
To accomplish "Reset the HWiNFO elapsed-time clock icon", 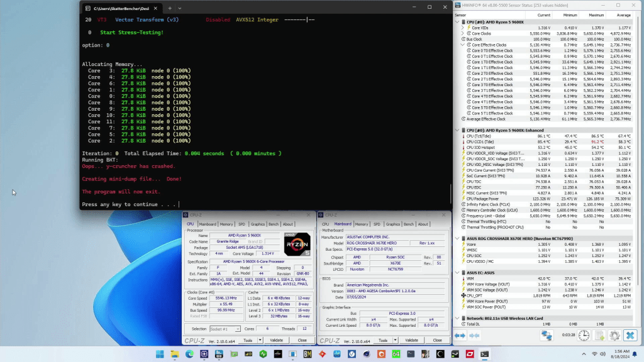I will pos(584,336).
